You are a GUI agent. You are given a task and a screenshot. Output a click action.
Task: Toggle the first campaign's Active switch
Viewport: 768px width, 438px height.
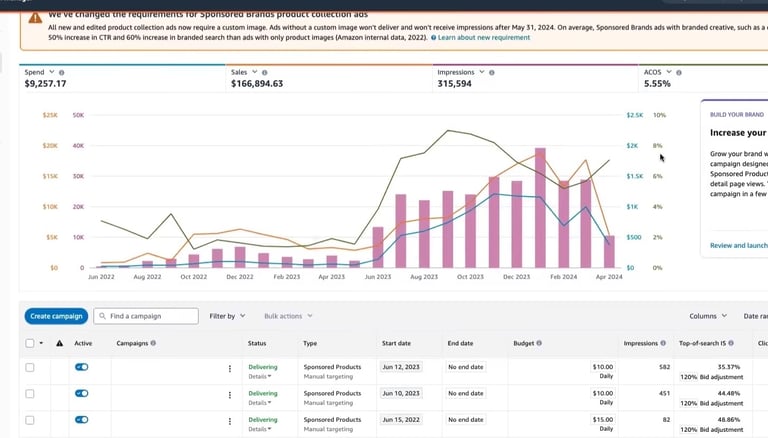(82, 367)
